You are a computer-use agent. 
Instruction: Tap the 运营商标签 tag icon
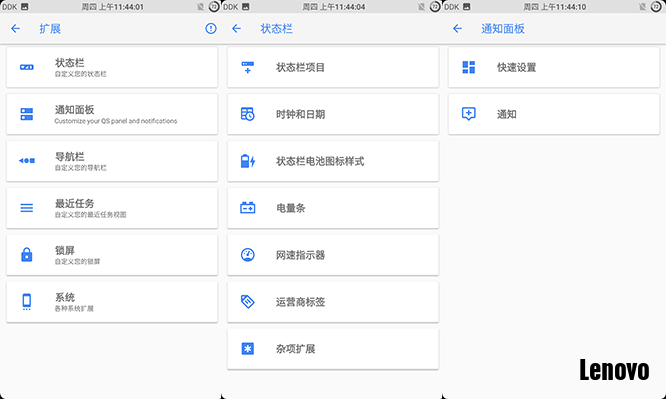click(x=248, y=302)
